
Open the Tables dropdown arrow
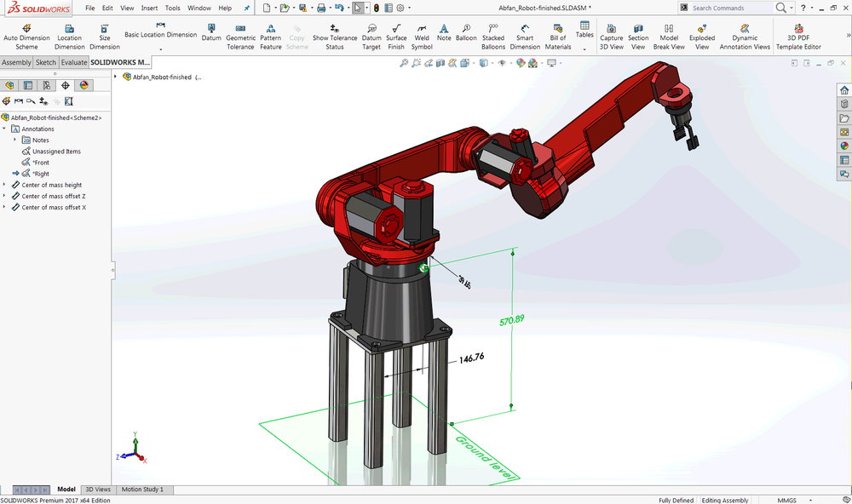[584, 49]
